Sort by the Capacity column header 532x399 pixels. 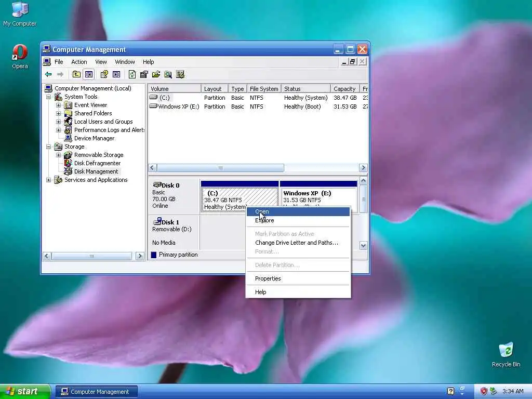[345, 88]
